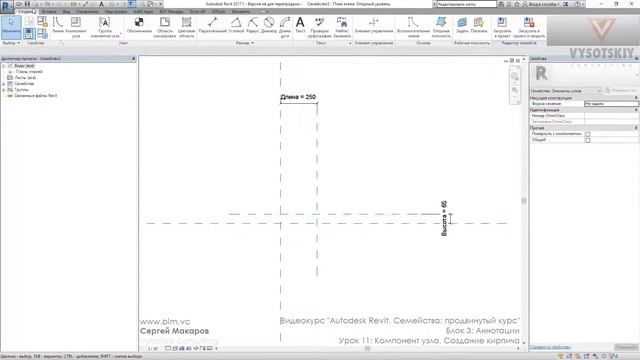Click the Обозначение (Symbol) tool
The width and height of the screenshot is (640, 360).
coord(139,25)
